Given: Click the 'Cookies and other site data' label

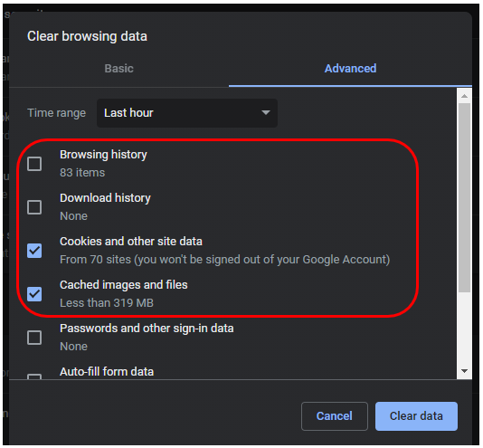Looking at the screenshot, I should [131, 242].
